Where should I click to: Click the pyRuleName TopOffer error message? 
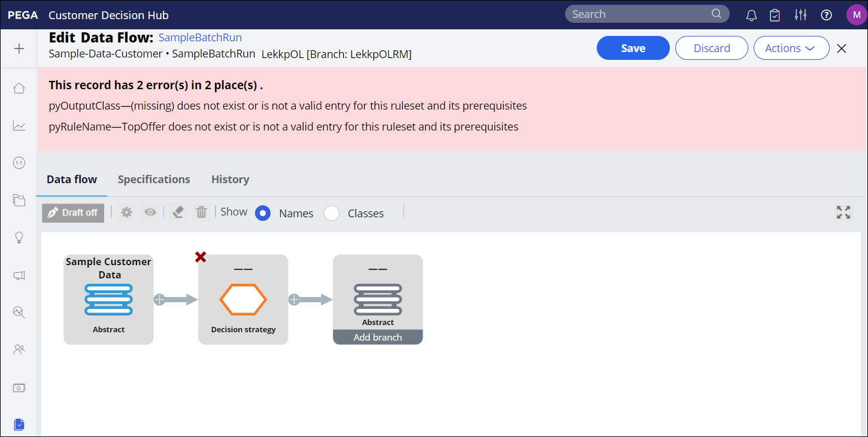[x=284, y=126]
